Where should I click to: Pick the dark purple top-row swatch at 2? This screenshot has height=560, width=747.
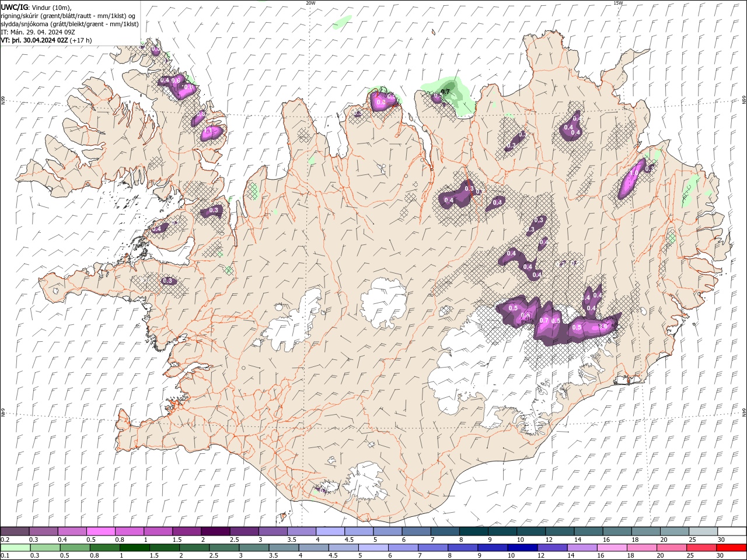[215, 531]
